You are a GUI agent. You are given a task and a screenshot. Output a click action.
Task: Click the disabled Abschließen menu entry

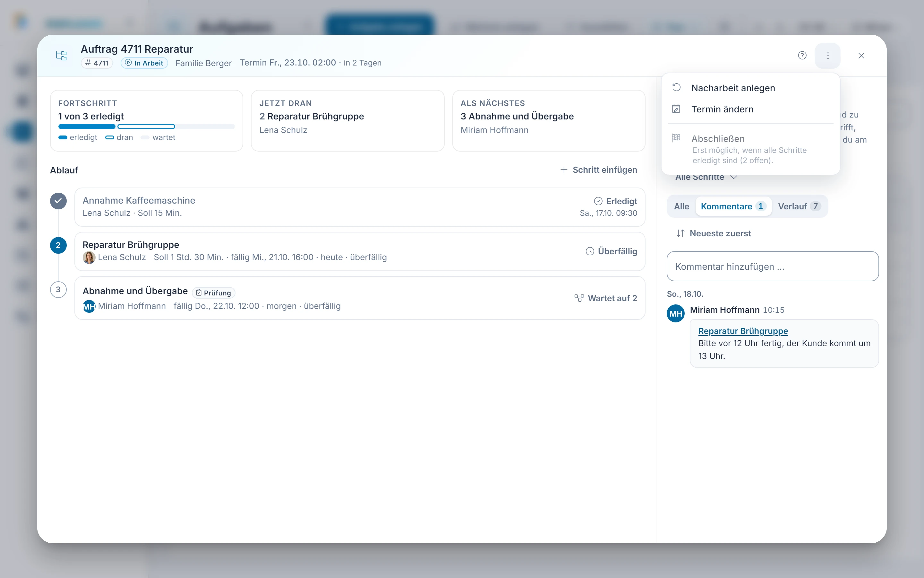click(x=750, y=149)
